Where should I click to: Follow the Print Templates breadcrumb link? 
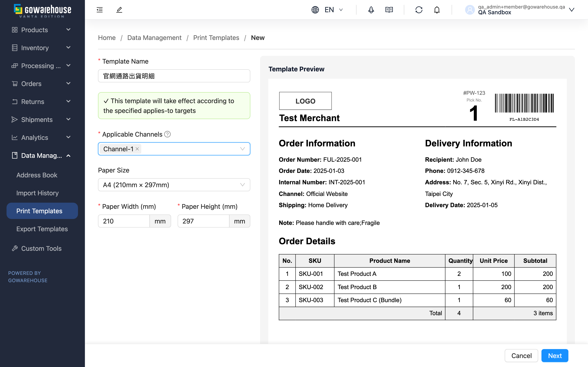click(x=216, y=38)
